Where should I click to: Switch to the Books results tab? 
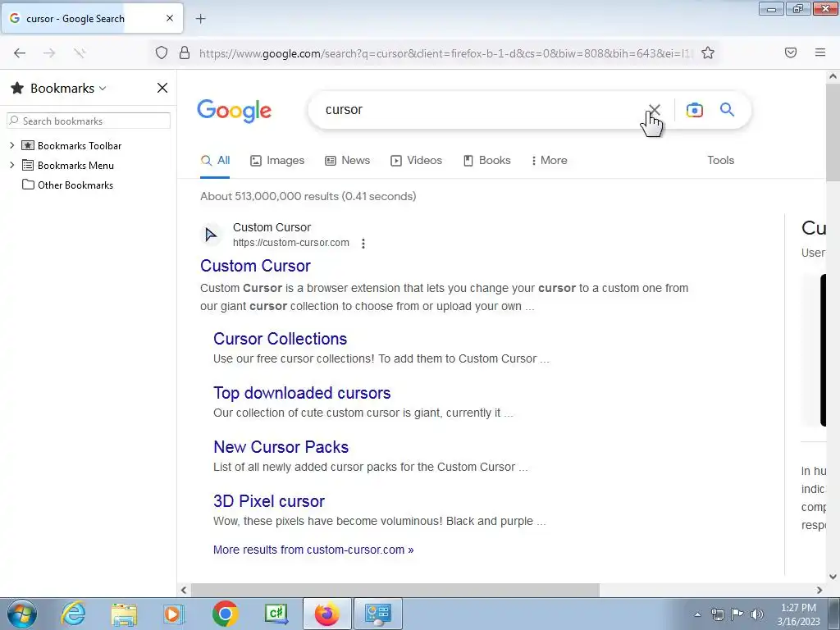pyautogui.click(x=487, y=160)
